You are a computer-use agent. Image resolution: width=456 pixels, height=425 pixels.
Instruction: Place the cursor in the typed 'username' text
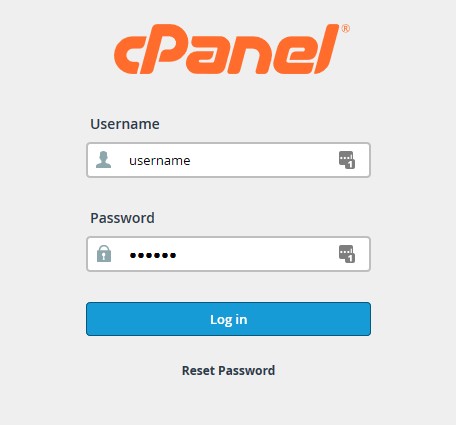tap(160, 161)
